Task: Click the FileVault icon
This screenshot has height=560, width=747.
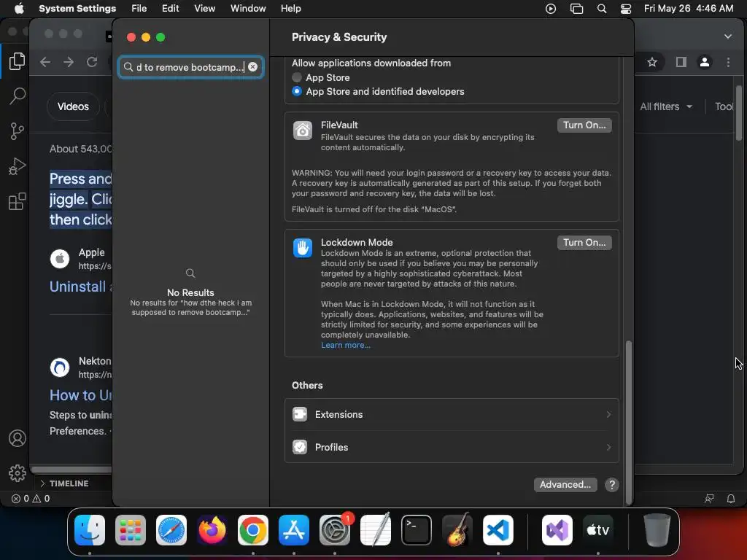Action: click(x=303, y=130)
